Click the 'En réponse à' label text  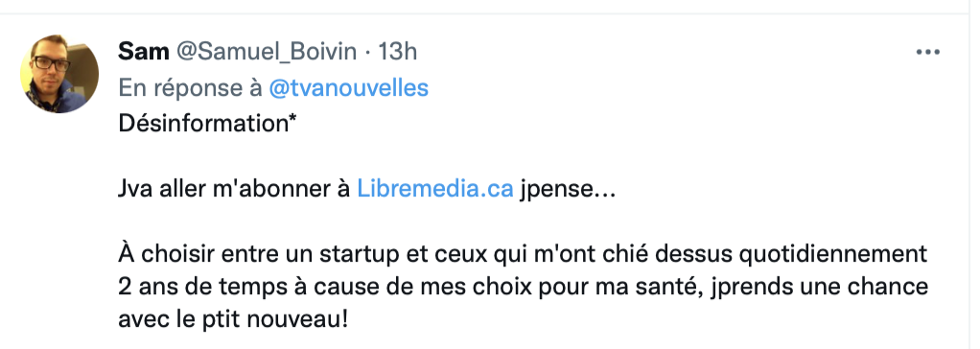coord(191,87)
